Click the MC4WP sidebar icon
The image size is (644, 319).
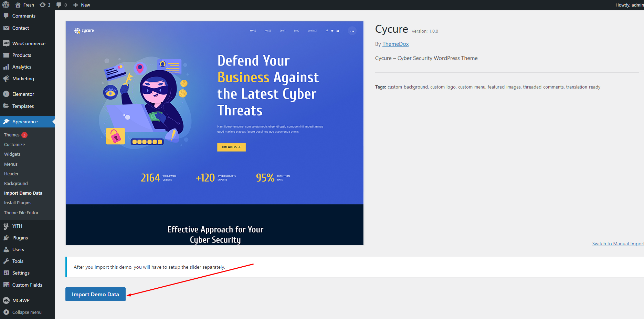(x=6, y=300)
